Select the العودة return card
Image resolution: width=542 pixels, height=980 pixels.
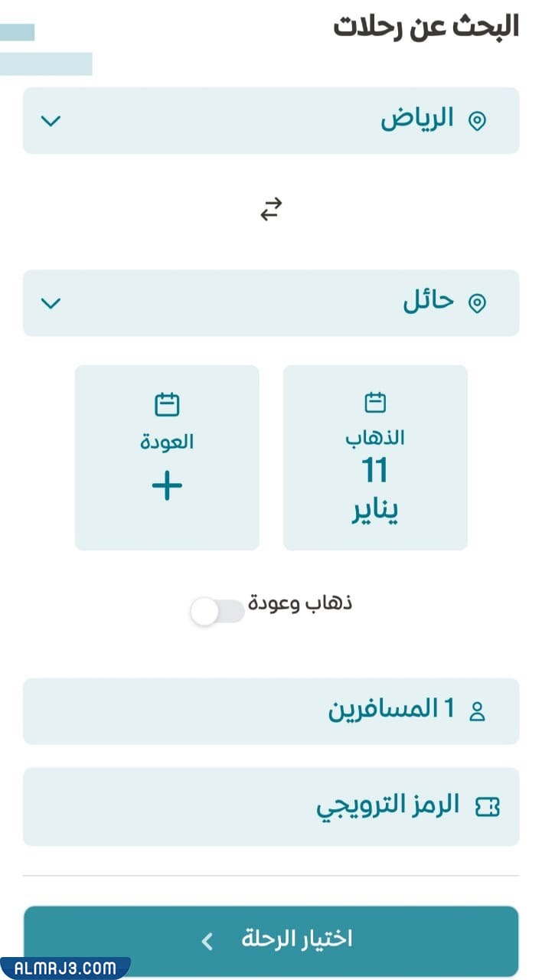pyautogui.click(x=167, y=457)
